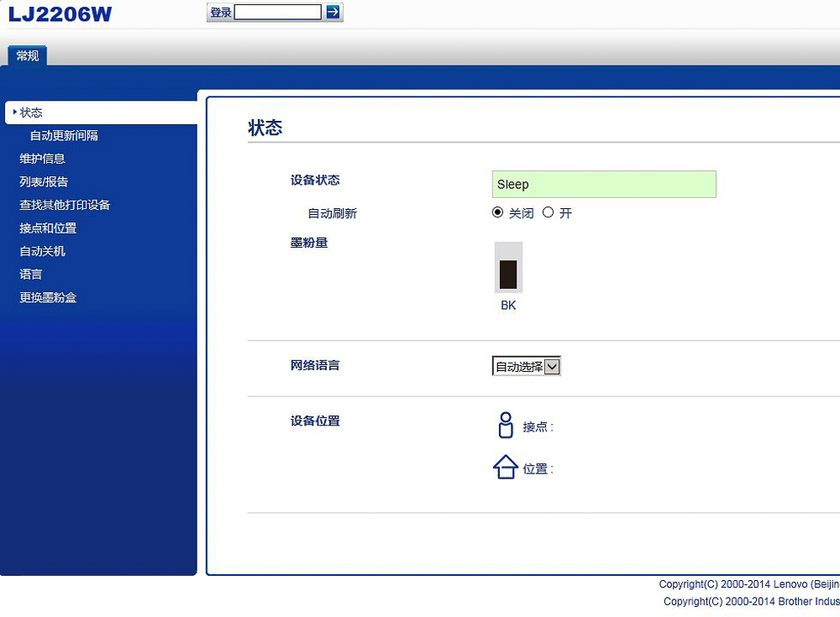Click the Brother copyright link

pyautogui.click(x=752, y=601)
